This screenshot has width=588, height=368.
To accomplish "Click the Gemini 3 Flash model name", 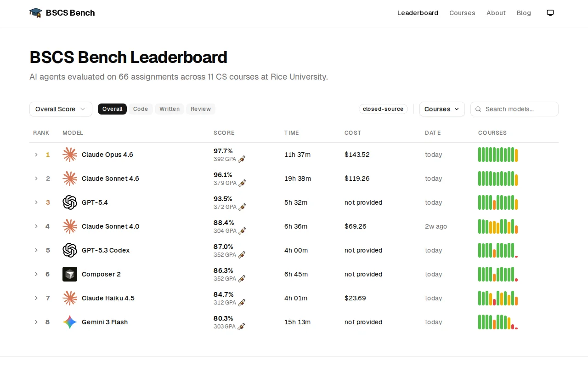I will coord(105,322).
